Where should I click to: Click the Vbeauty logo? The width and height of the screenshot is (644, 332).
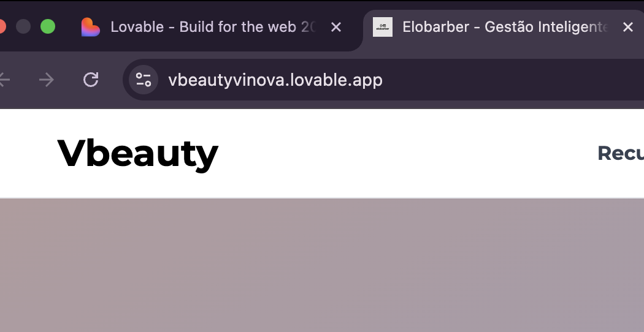point(137,153)
